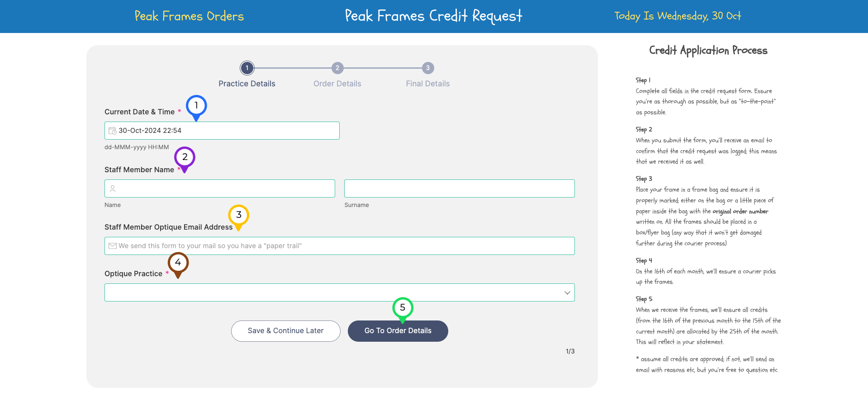Click the person icon in Name field
This screenshot has height=405, width=868.
coord(113,188)
